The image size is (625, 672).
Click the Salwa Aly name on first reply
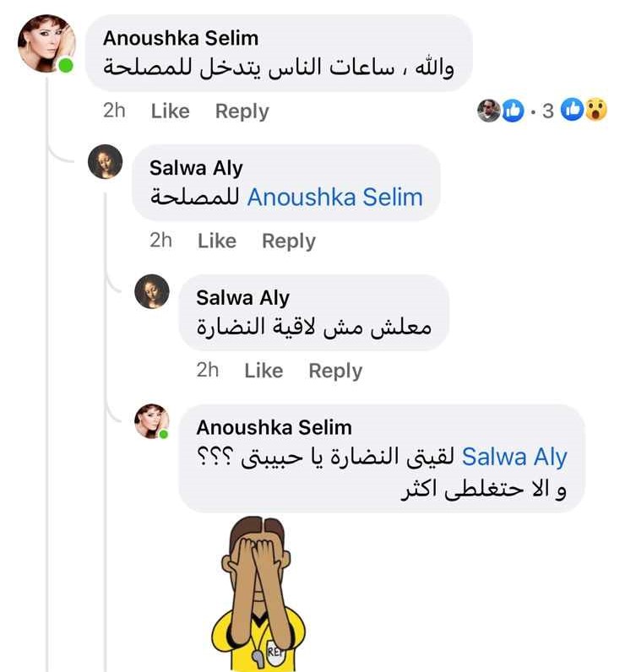pyautogui.click(x=196, y=168)
